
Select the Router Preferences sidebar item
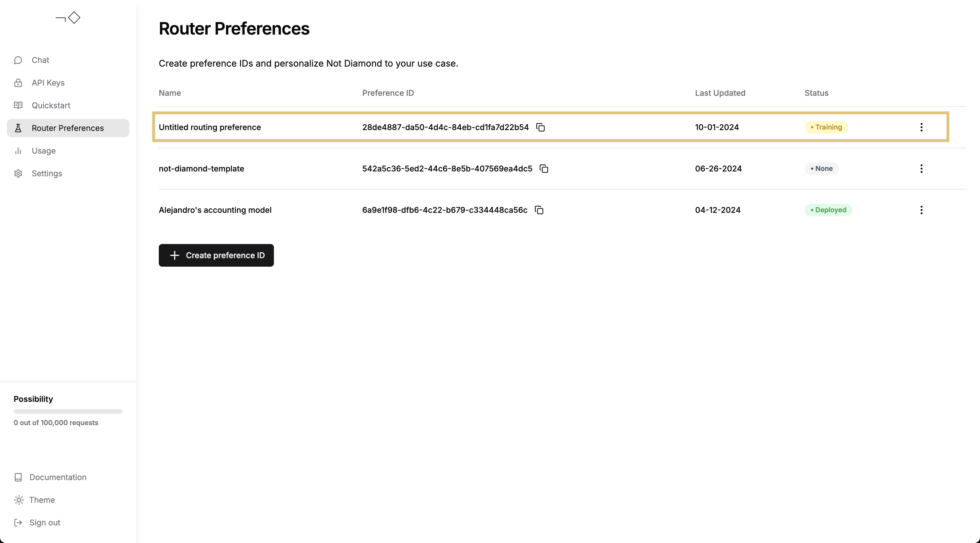[x=67, y=128]
